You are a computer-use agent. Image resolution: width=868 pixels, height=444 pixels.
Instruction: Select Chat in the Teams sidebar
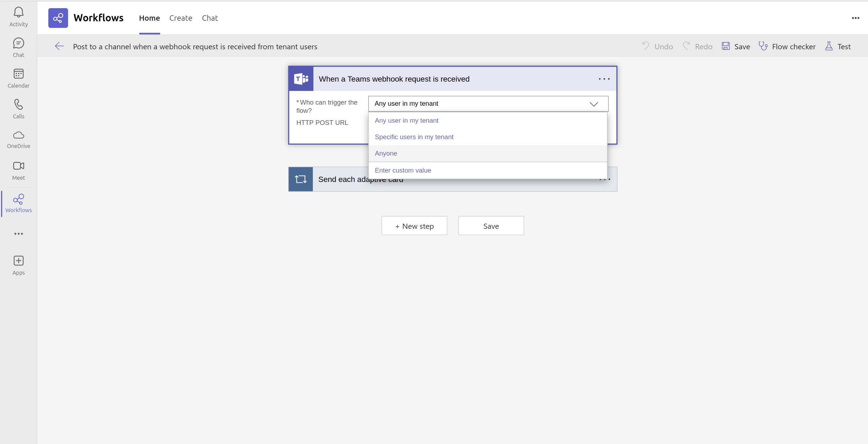tap(19, 46)
